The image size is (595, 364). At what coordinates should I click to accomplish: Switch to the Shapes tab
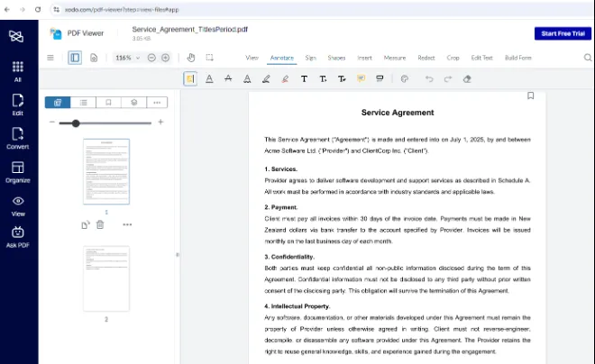(x=336, y=58)
